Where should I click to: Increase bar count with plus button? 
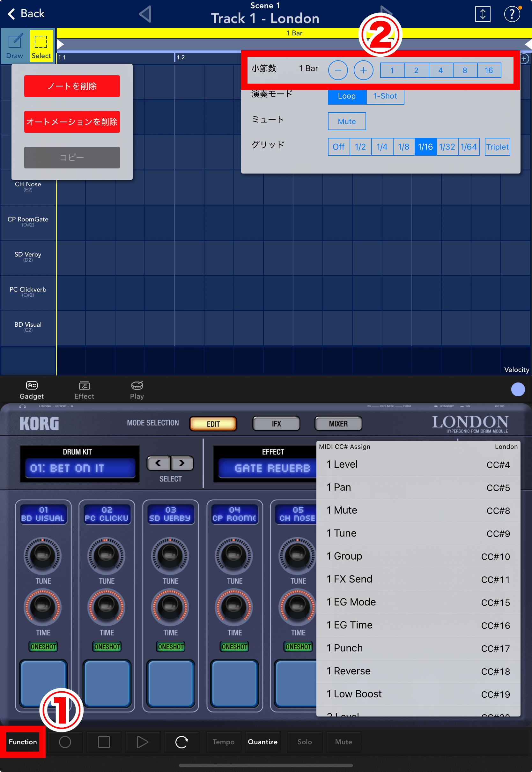(363, 70)
